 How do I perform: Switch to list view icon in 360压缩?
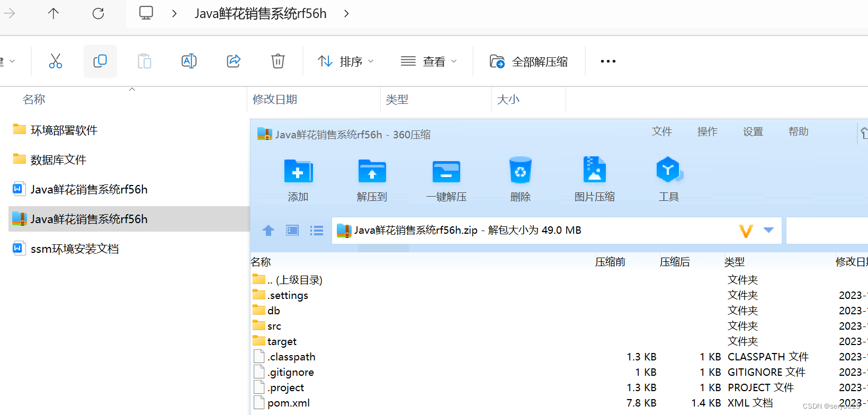click(x=317, y=231)
